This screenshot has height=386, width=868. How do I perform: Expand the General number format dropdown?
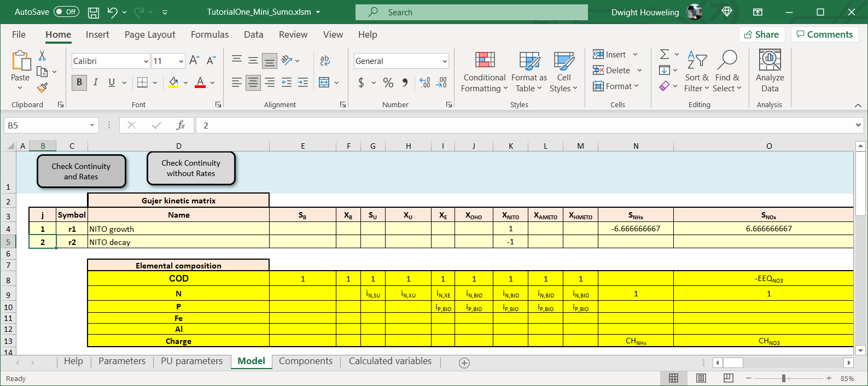(444, 61)
